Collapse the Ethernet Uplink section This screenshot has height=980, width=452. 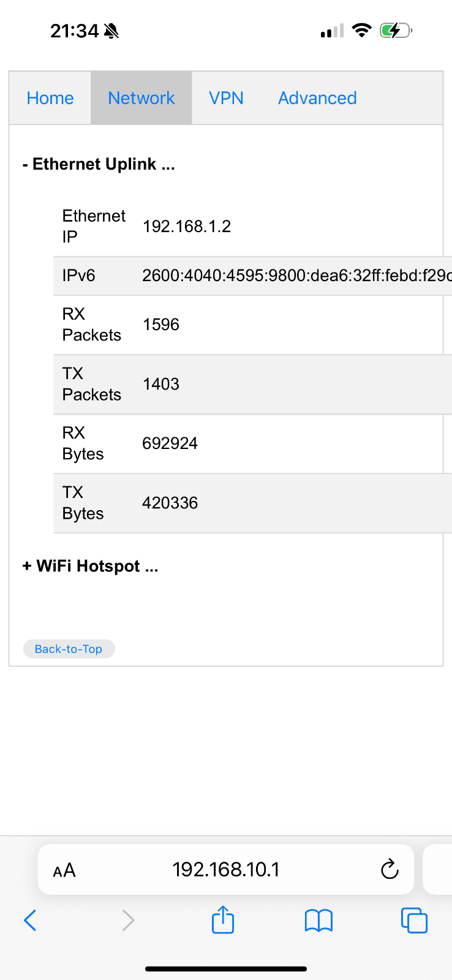tap(99, 164)
